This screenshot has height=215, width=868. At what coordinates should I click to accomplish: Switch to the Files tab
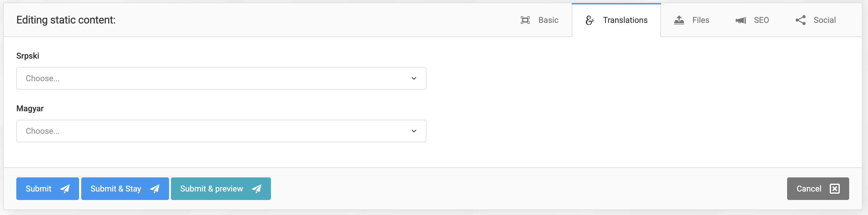[x=701, y=20]
